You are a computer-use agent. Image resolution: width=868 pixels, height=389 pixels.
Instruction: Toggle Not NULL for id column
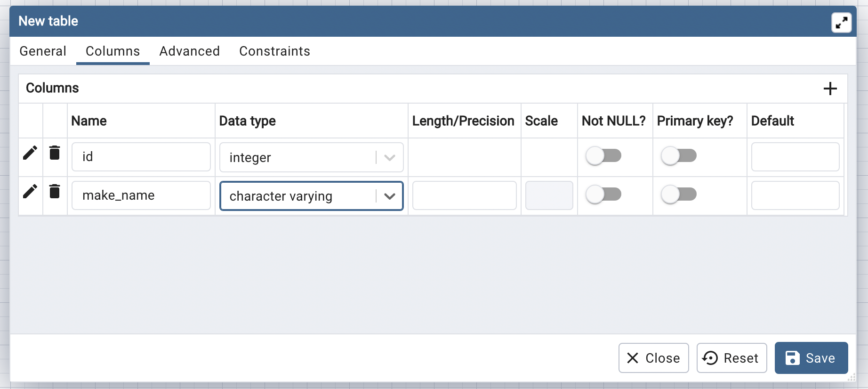coord(603,156)
